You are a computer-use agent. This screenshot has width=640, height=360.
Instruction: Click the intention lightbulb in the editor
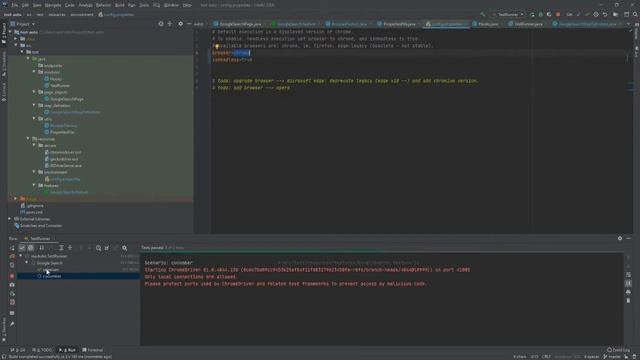click(x=217, y=47)
